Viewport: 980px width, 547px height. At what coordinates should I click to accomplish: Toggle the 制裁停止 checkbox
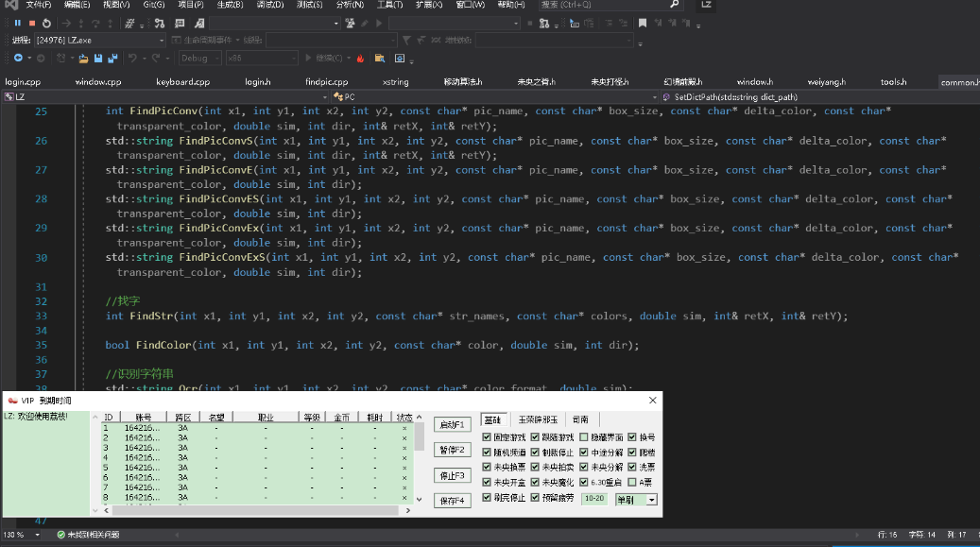535,452
